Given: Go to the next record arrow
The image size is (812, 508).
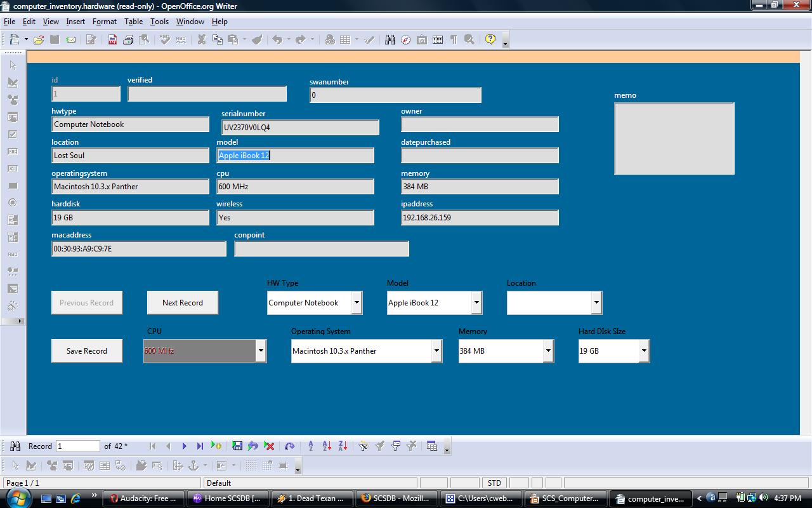Looking at the screenshot, I should click(x=184, y=446).
